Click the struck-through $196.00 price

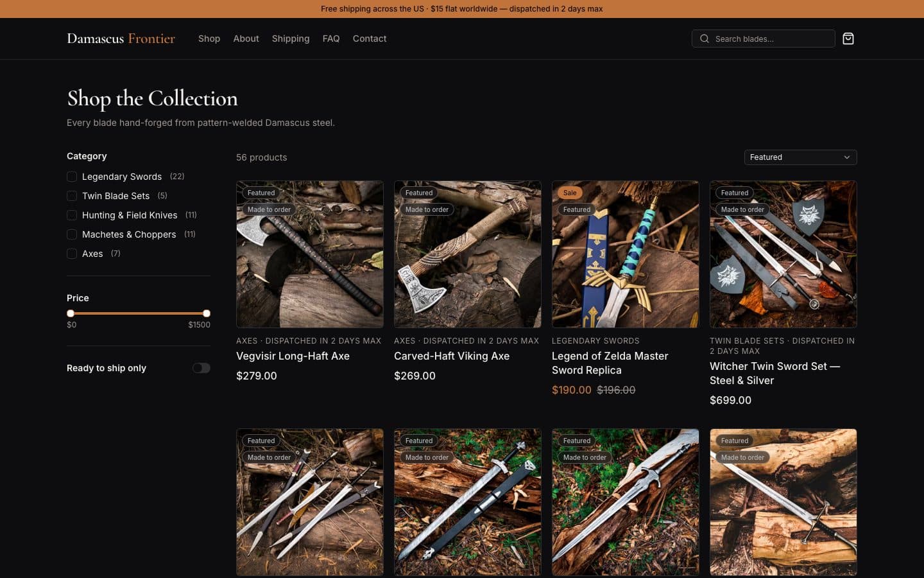[x=616, y=390]
